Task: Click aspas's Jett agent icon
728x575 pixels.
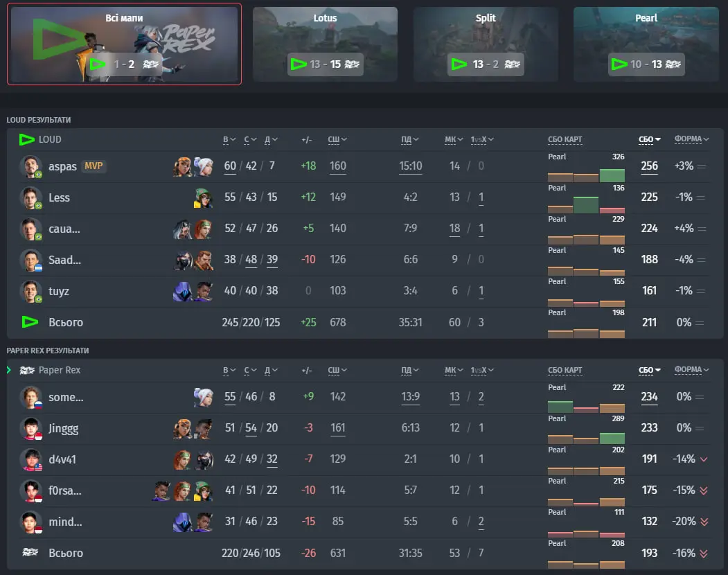Action: point(204,166)
